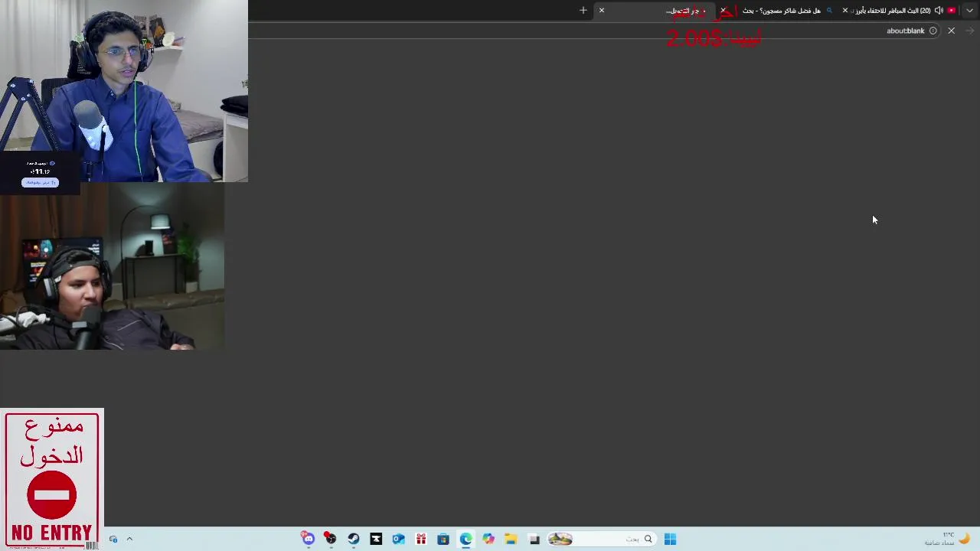View site information icon next to about:blank
Image resolution: width=980 pixels, height=551 pixels.
pyautogui.click(x=933, y=31)
